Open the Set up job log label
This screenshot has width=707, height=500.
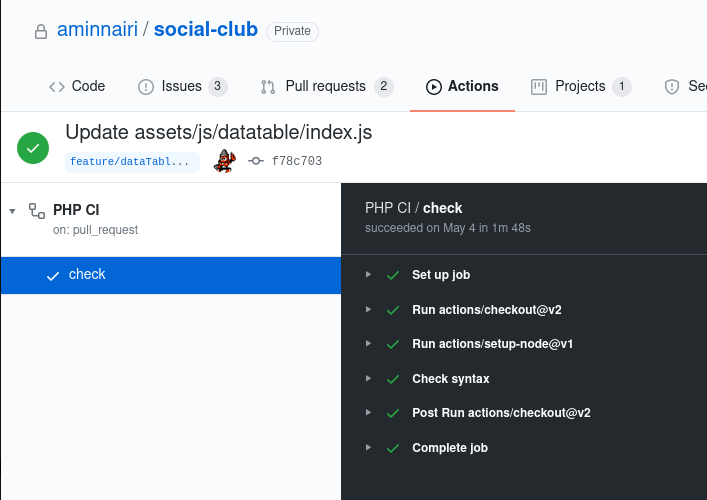441,275
